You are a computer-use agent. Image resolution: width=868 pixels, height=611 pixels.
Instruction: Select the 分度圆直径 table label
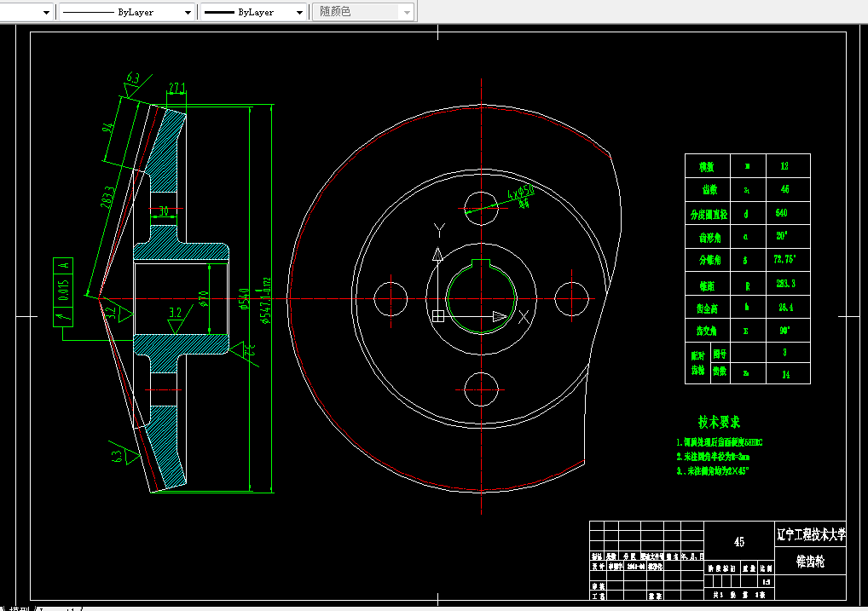[709, 215]
